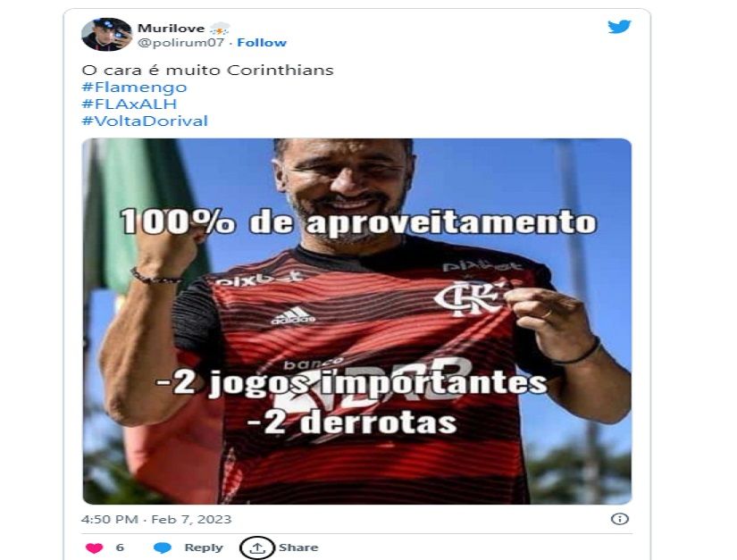Click the Murilove display name
This screenshot has height=560, width=737.
172,29
